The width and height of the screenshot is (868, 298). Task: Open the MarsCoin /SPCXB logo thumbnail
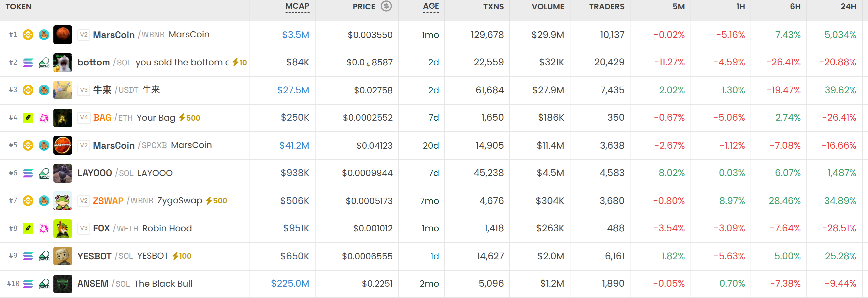pos(63,145)
